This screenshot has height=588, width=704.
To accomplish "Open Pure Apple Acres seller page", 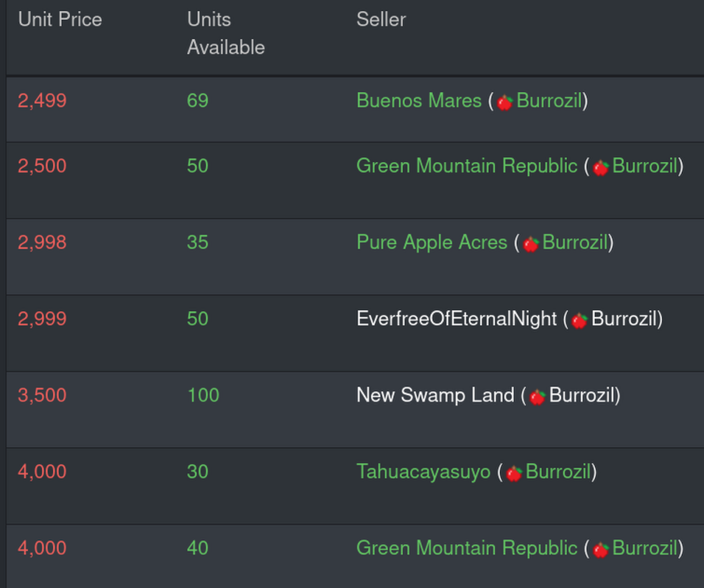I will click(x=432, y=242).
